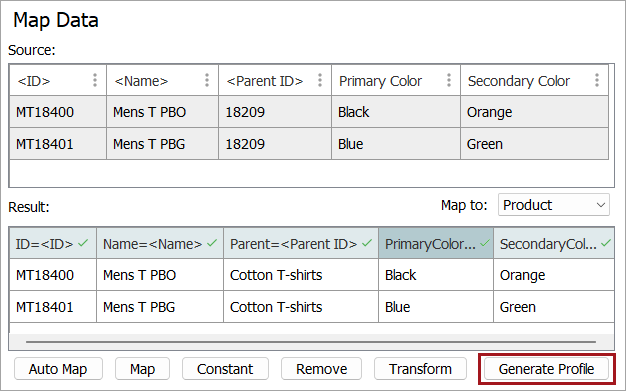The height and width of the screenshot is (391, 626).
Task: Select the PrimaryColor result column header
Action: (436, 243)
